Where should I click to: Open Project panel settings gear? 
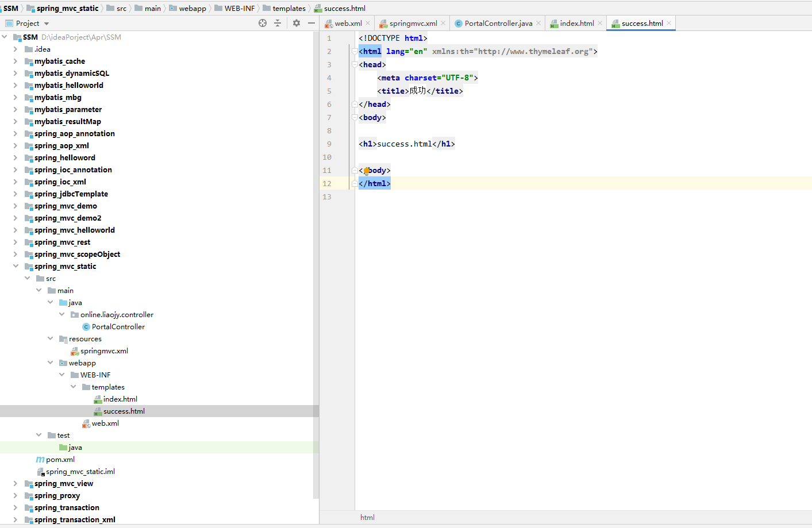click(x=297, y=23)
